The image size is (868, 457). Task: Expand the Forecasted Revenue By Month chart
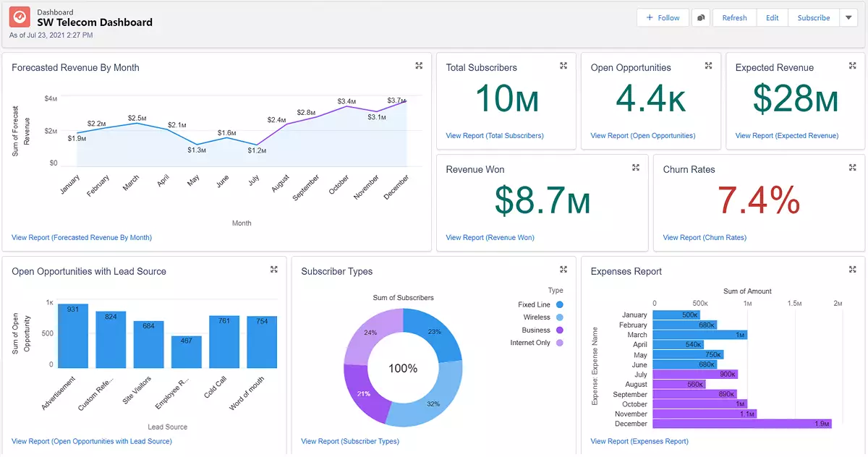(419, 65)
